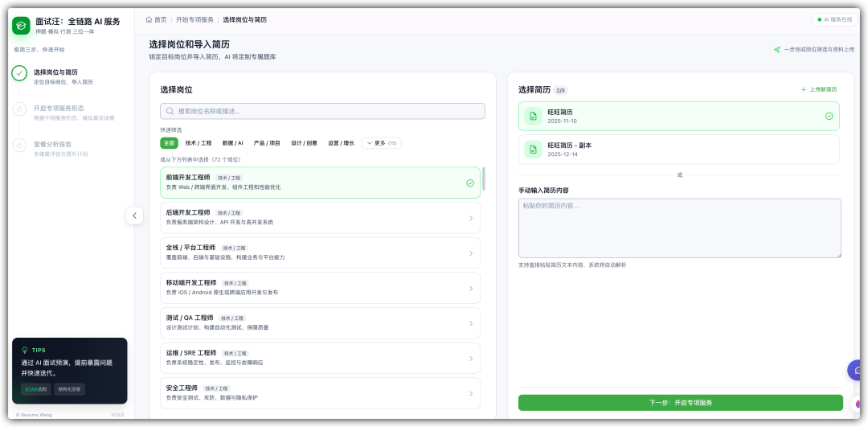Click chevron on 移动端开发工程师 row
868x427 pixels.
tap(471, 289)
